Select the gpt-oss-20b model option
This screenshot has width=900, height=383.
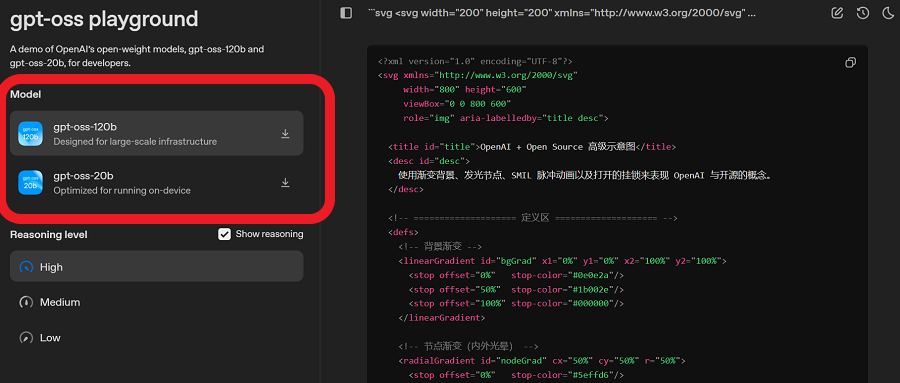click(x=157, y=183)
